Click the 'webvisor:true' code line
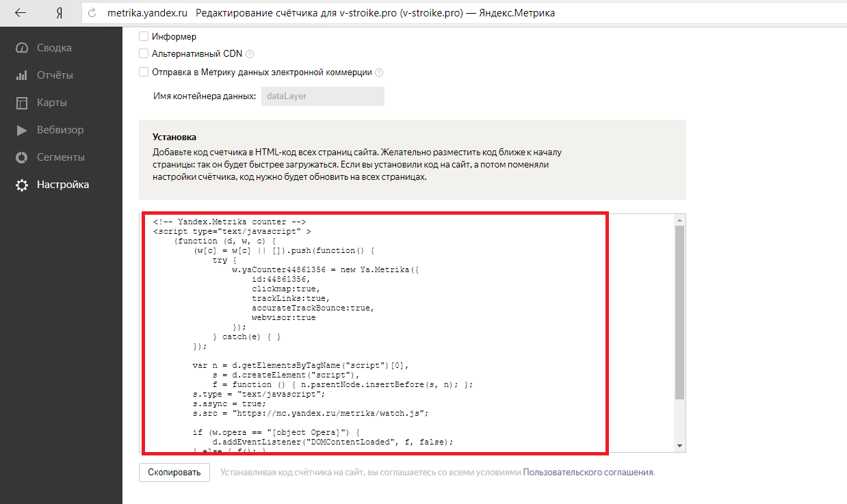The width and height of the screenshot is (847, 504). (x=283, y=317)
